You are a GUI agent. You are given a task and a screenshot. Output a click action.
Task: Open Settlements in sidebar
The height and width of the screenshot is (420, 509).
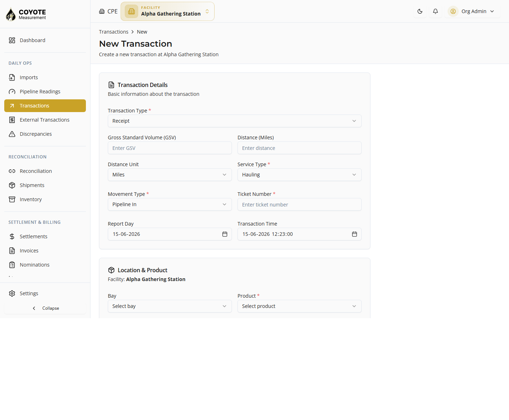click(x=45, y=237)
